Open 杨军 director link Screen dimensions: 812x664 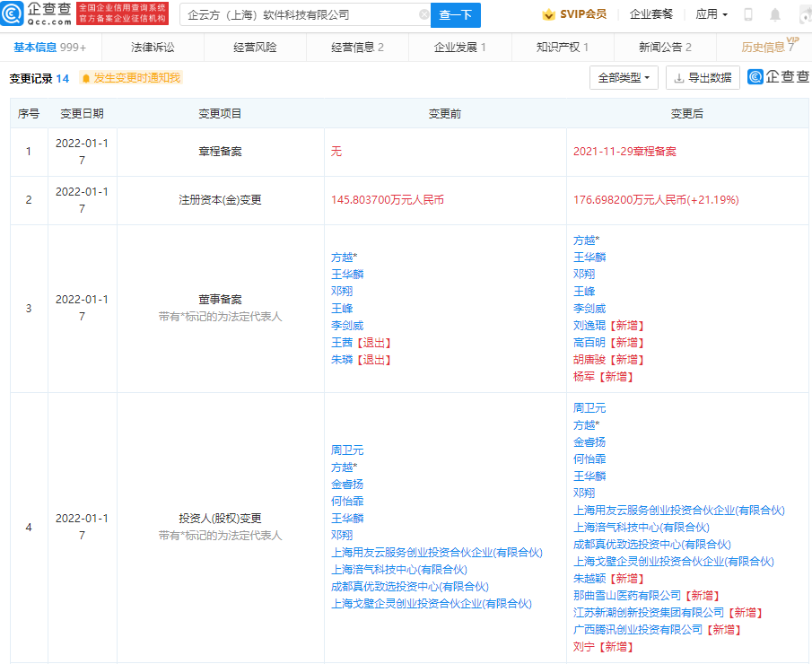pyautogui.click(x=584, y=377)
